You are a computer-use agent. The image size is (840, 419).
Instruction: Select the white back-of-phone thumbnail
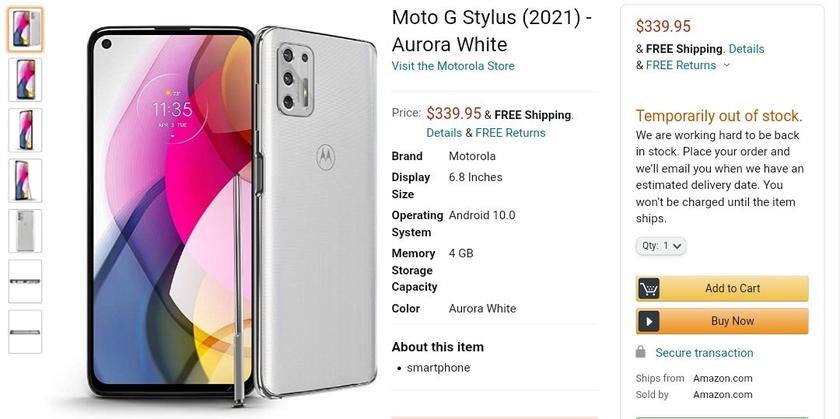[x=25, y=231]
